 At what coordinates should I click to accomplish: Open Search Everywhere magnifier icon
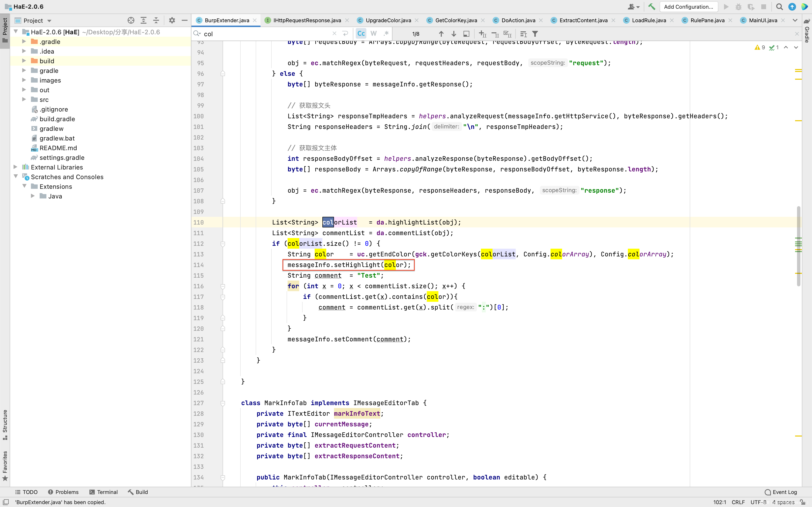(x=779, y=7)
